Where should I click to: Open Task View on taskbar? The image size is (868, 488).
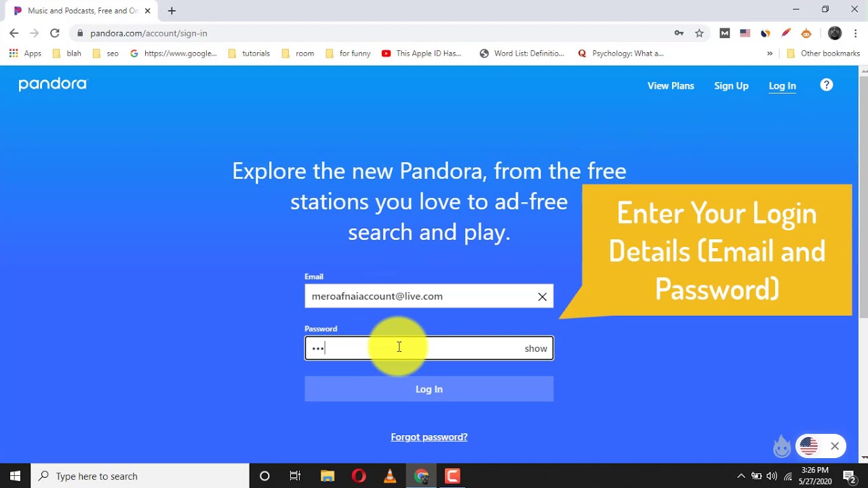[295, 476]
